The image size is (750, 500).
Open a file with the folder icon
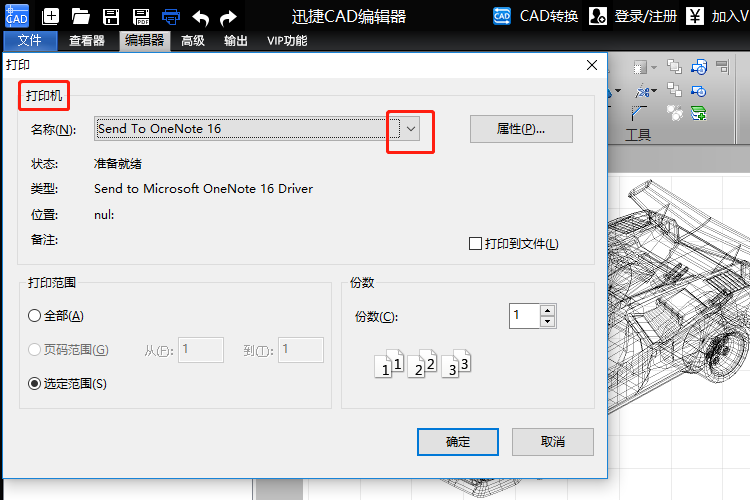click(x=81, y=16)
